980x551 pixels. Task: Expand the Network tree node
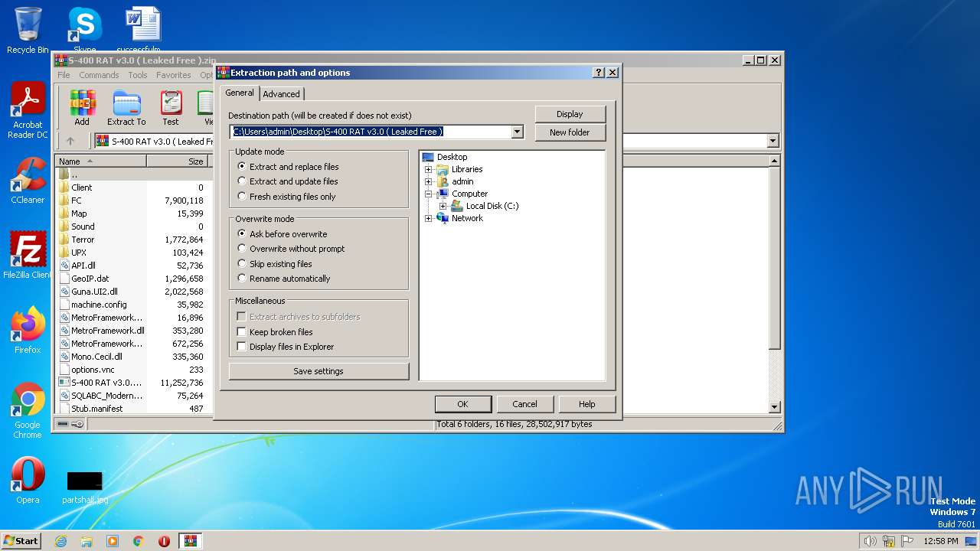tap(429, 218)
